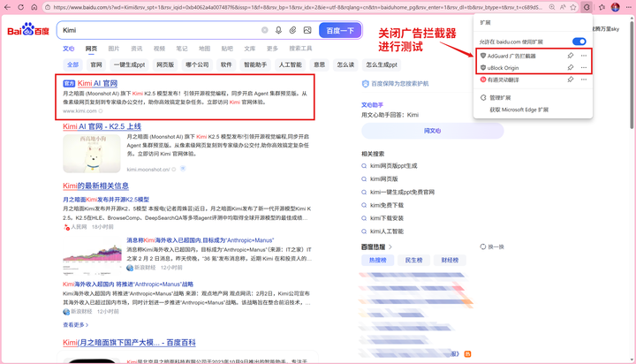The image size is (636, 364).
Task: Clear the search box with the X icon
Action: [x=264, y=30]
